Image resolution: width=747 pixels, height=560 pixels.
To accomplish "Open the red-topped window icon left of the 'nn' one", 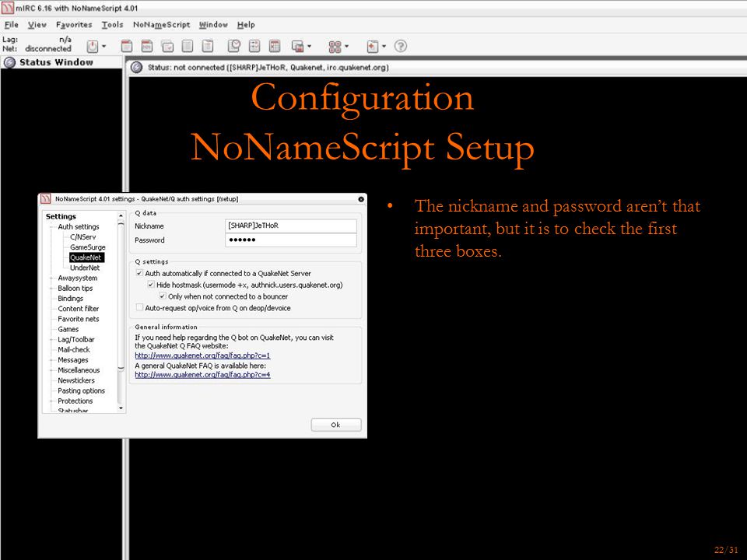I will [126, 46].
